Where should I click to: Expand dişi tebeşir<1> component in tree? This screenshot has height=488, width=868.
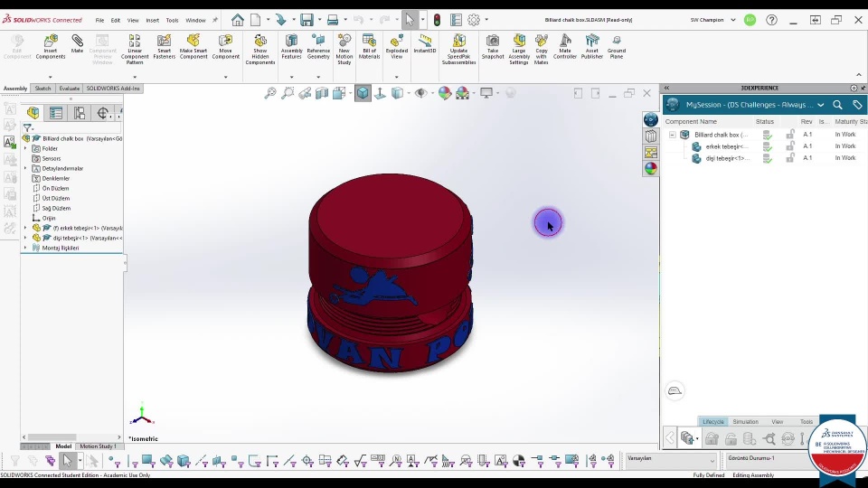pyautogui.click(x=25, y=238)
